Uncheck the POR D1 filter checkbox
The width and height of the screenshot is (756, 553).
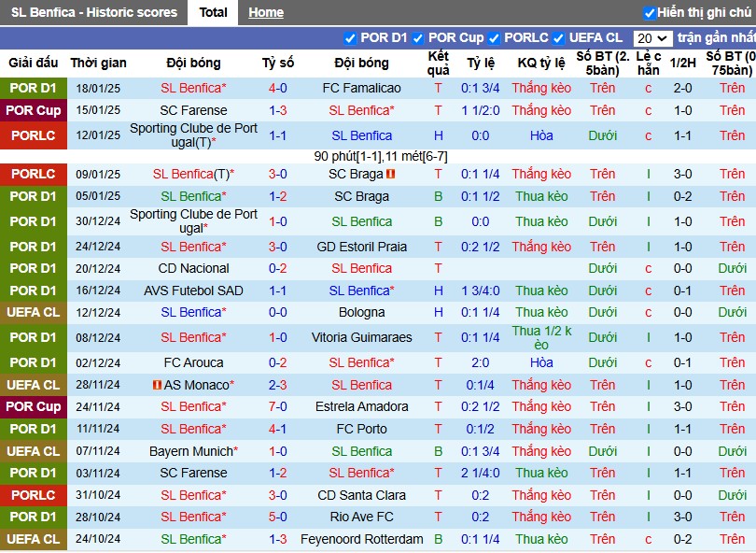(350, 38)
